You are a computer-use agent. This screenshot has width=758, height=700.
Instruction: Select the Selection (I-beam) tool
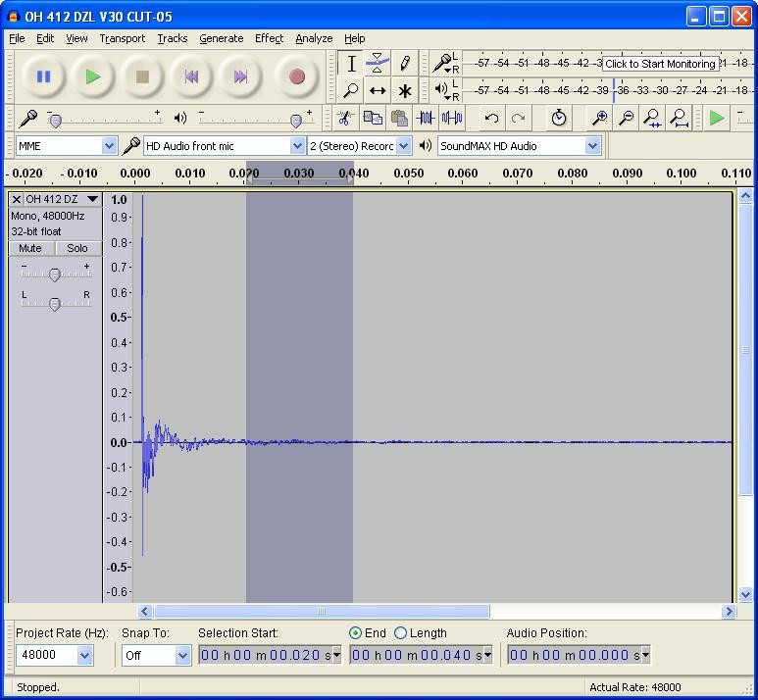point(351,64)
